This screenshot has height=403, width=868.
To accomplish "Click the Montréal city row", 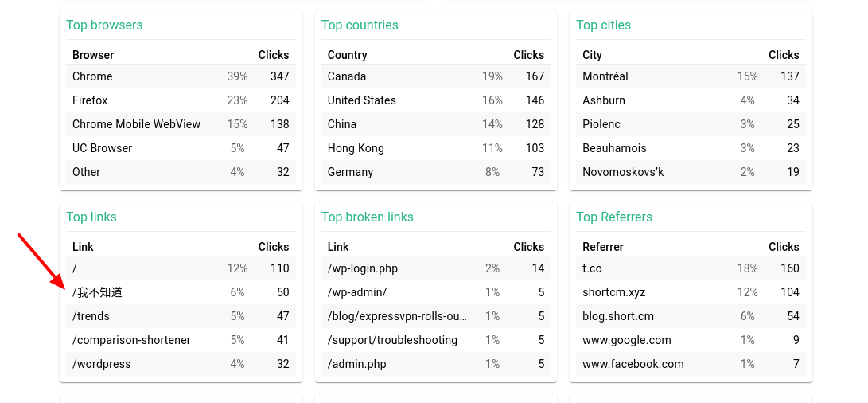I will [x=691, y=76].
